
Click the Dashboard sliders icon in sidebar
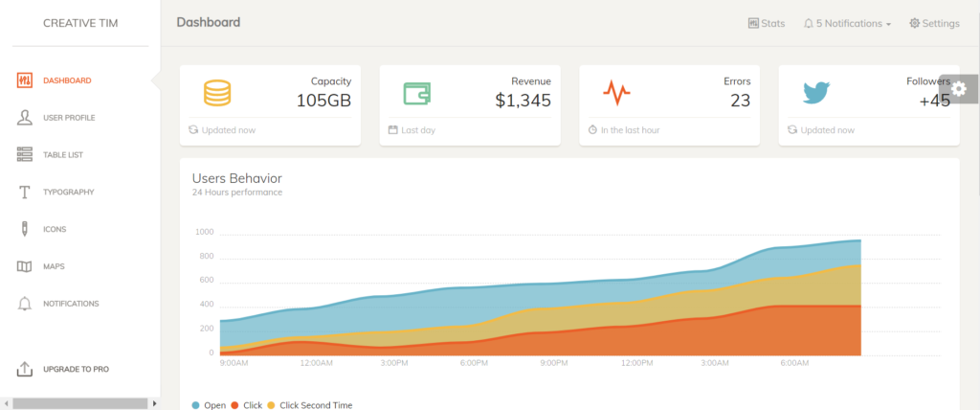click(x=24, y=80)
